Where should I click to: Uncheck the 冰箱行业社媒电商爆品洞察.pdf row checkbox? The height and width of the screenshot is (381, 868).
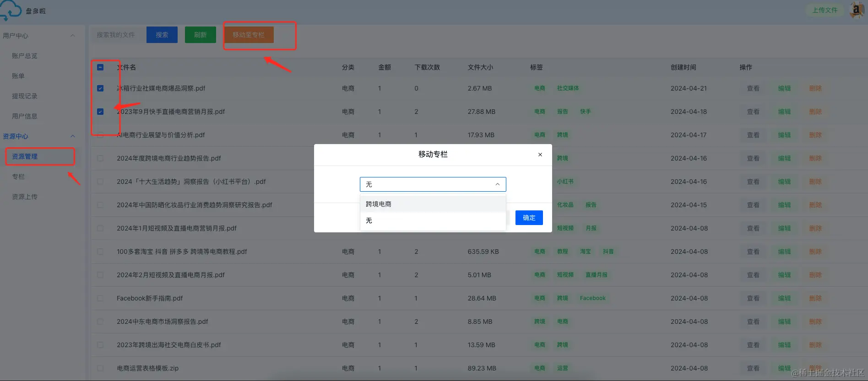click(100, 88)
